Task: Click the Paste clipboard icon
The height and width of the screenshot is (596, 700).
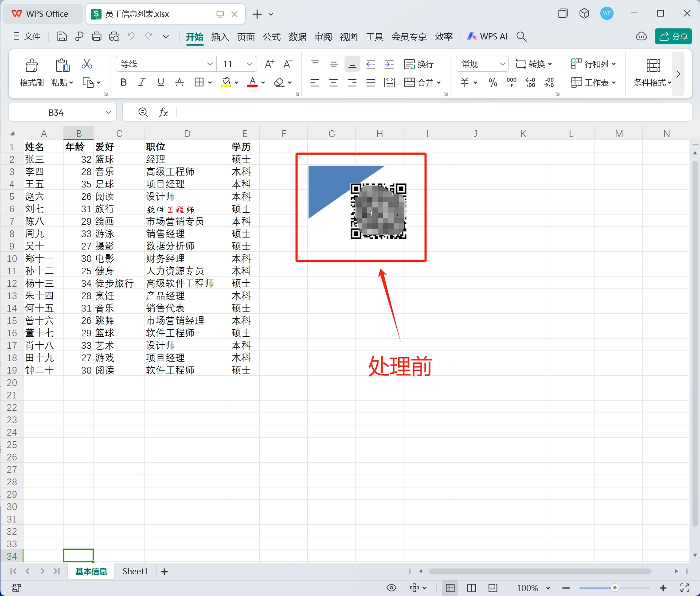Action: tap(63, 65)
